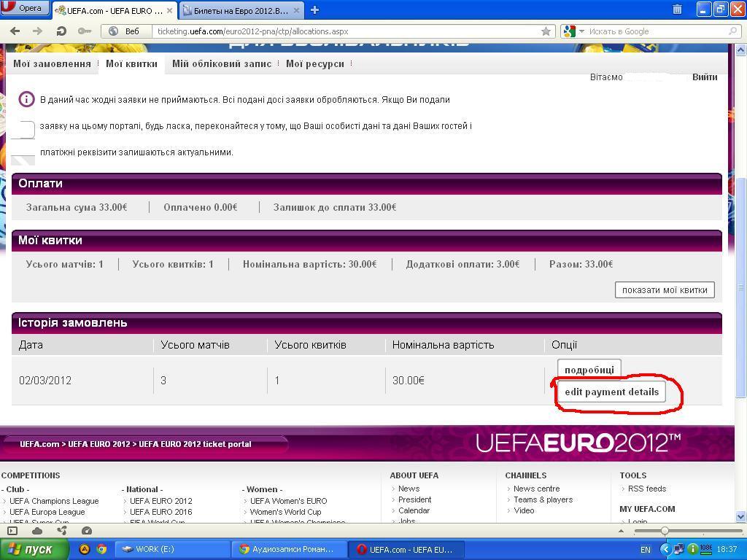Image resolution: width=747 pixels, height=560 pixels.
Task: Open Opera Turbo speedometer icon
Action: coord(87,531)
